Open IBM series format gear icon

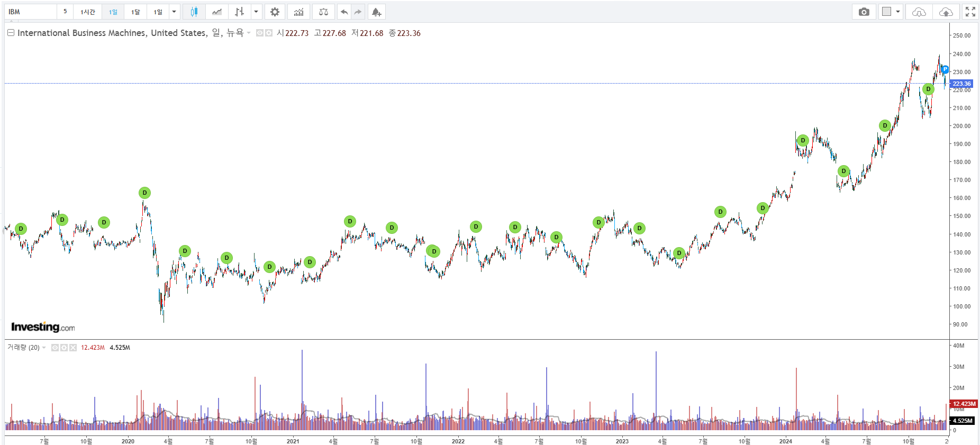point(269,33)
